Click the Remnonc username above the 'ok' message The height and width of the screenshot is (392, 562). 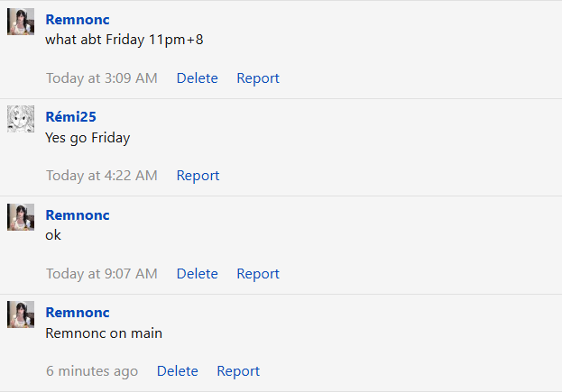[78, 215]
